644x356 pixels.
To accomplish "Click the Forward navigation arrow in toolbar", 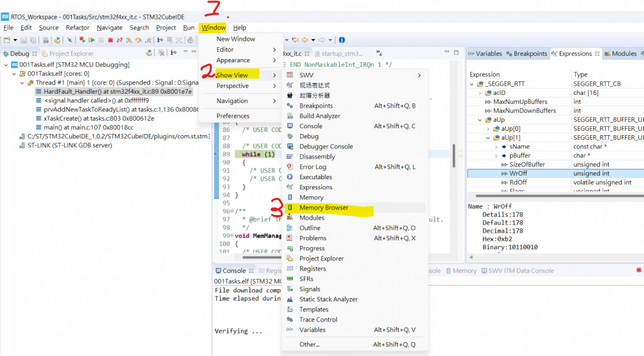I will pyautogui.click(x=322, y=40).
